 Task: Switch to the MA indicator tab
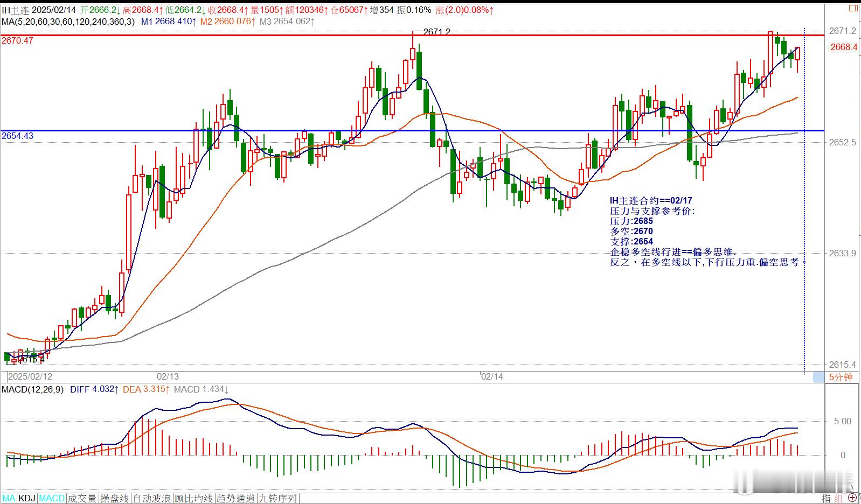[x=9, y=499]
